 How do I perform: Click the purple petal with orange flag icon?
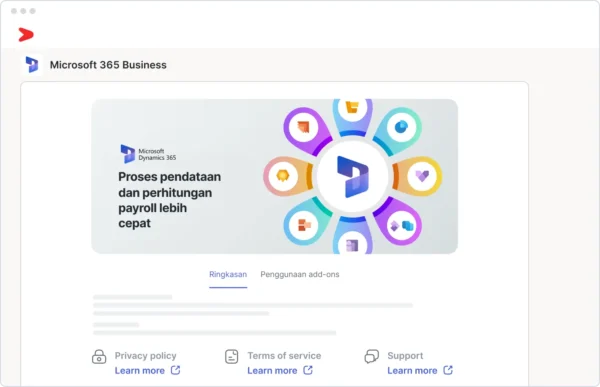[303, 126]
